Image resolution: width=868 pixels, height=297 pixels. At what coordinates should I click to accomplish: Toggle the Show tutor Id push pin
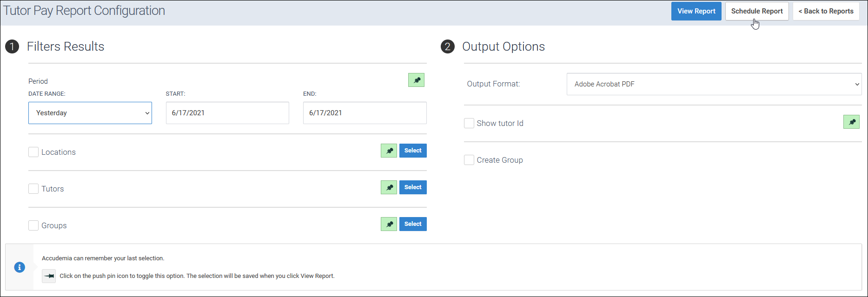tap(851, 122)
